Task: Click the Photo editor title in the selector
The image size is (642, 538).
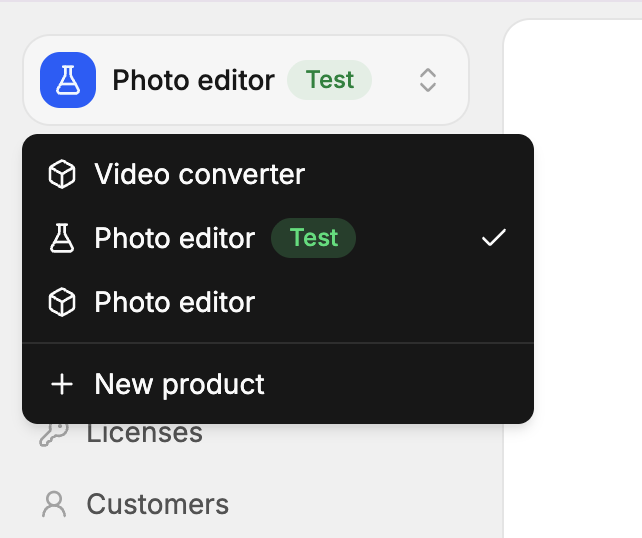Action: [x=193, y=80]
